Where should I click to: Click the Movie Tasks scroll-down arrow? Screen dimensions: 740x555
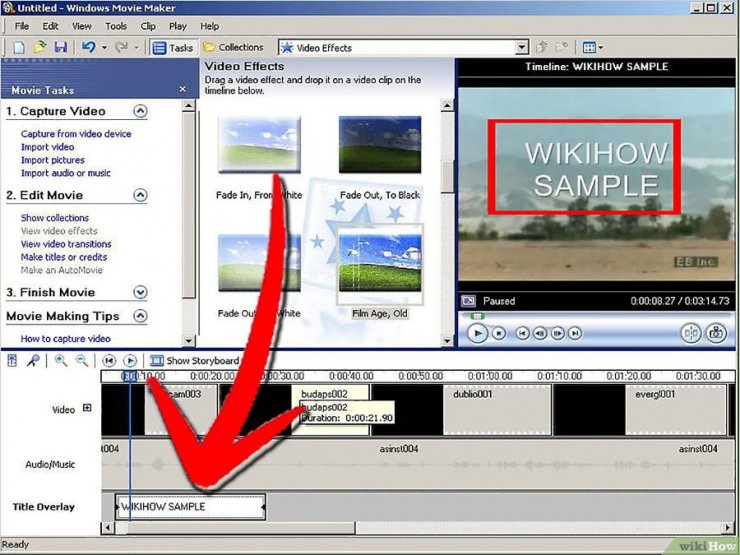pos(188,340)
